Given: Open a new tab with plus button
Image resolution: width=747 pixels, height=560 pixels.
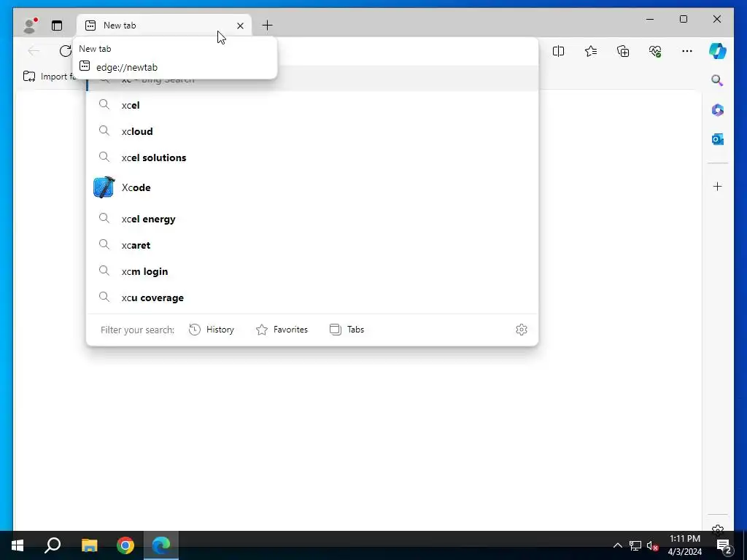Looking at the screenshot, I should pos(267,26).
